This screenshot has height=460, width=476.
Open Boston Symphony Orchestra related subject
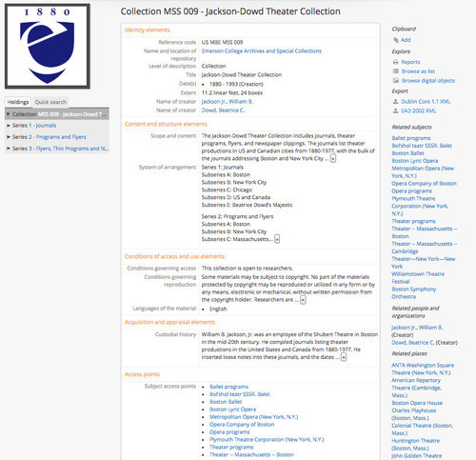414,293
